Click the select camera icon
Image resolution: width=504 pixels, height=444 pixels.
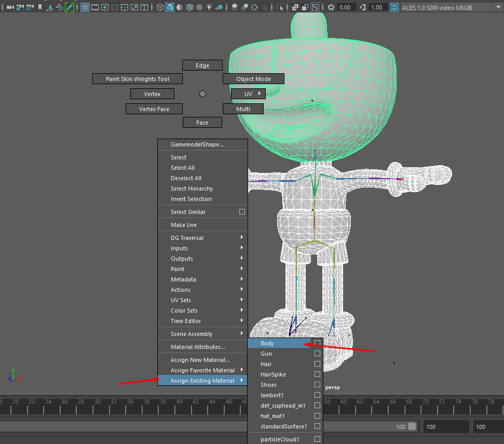(10, 7)
